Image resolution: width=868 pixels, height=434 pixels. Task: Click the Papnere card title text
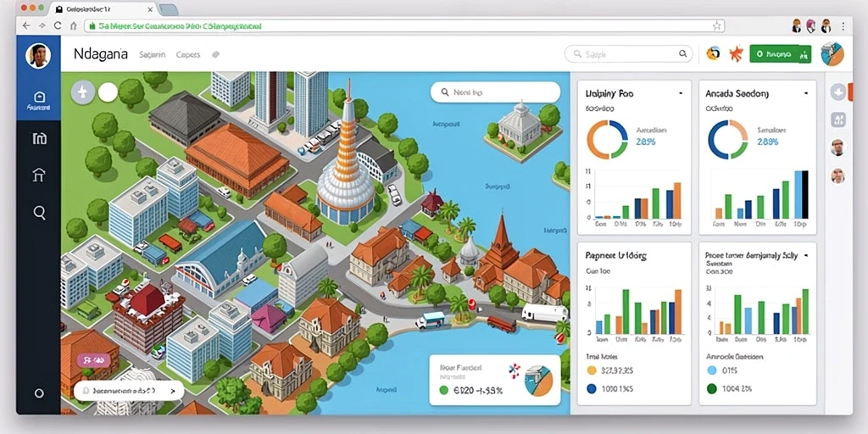pyautogui.click(x=615, y=256)
